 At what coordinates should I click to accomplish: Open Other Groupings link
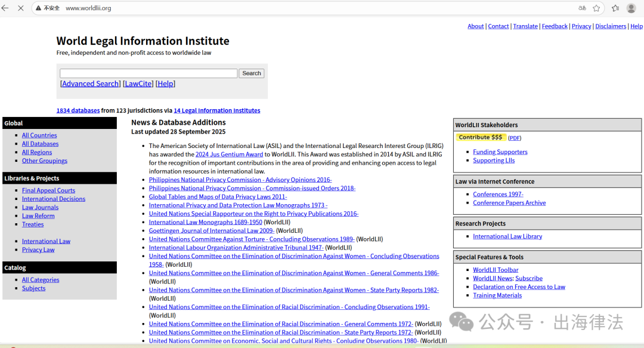click(x=45, y=161)
